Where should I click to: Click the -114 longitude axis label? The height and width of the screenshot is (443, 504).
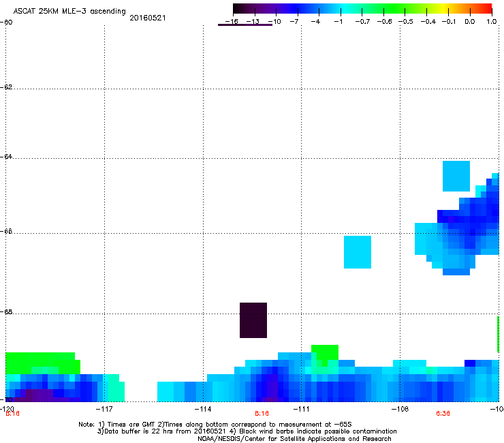[x=203, y=409]
